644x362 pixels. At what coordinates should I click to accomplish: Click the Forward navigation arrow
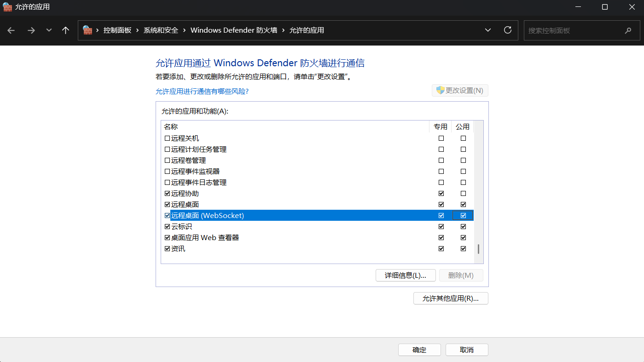31,30
